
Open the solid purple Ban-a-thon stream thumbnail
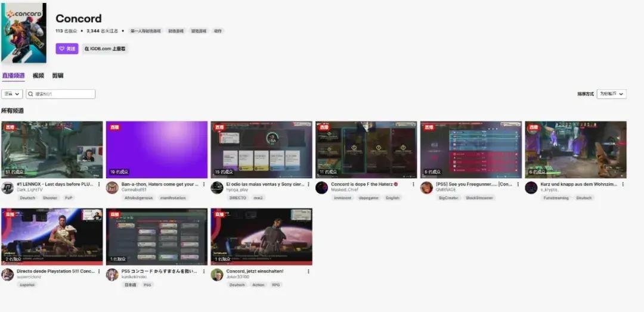[157, 149]
